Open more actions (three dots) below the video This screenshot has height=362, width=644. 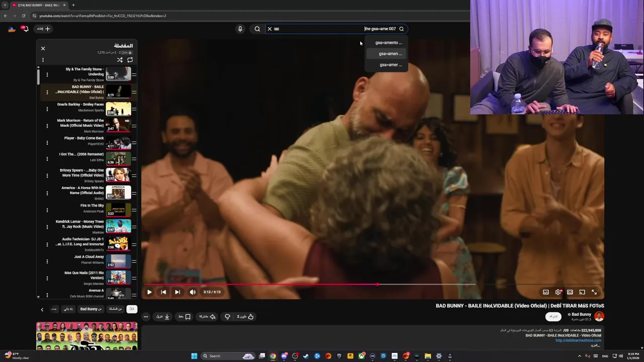pyautogui.click(x=146, y=317)
